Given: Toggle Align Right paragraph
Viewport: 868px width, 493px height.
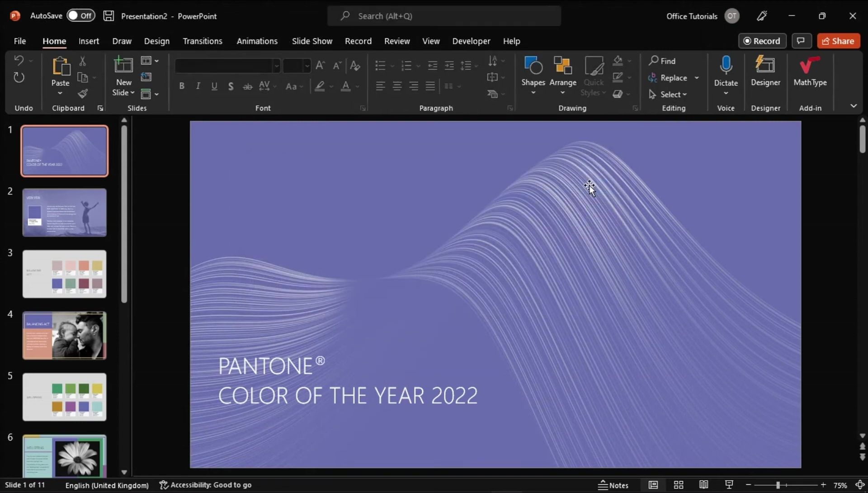Looking at the screenshot, I should tap(414, 86).
